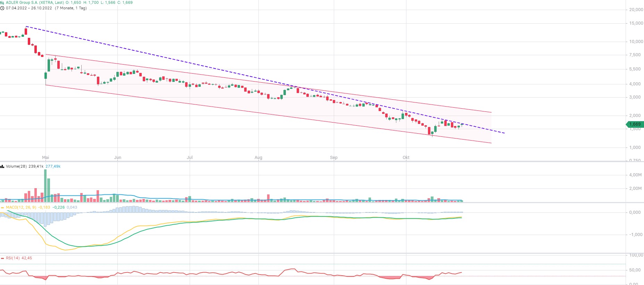
Task: Click the Mai label on time axis
Action: click(46, 158)
